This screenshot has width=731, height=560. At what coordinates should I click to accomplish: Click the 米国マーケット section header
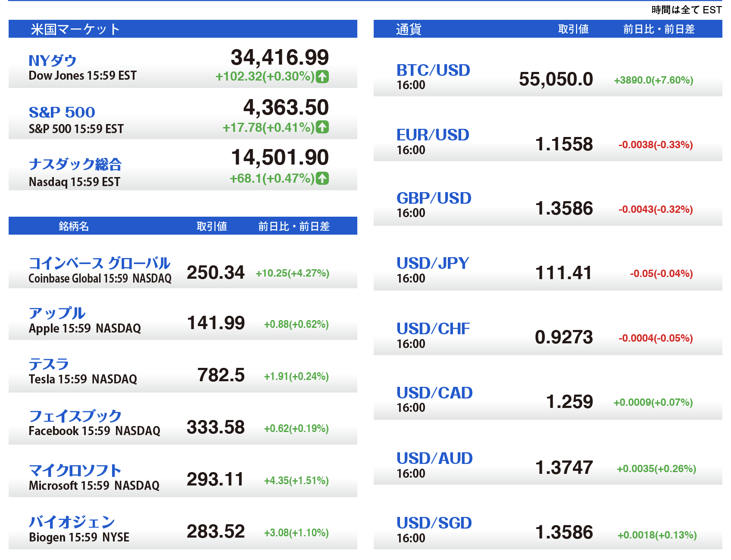coord(75,29)
